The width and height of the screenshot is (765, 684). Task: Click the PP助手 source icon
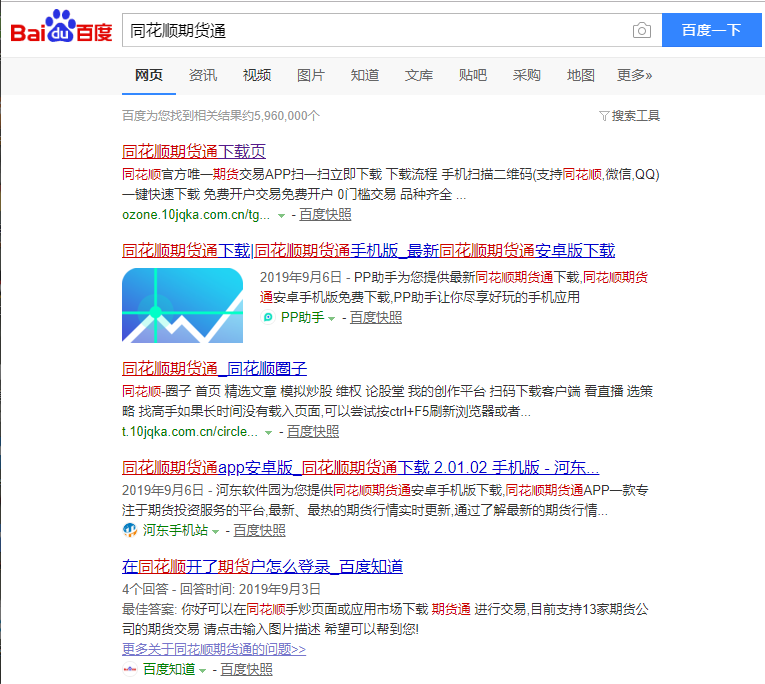pyautogui.click(x=268, y=317)
